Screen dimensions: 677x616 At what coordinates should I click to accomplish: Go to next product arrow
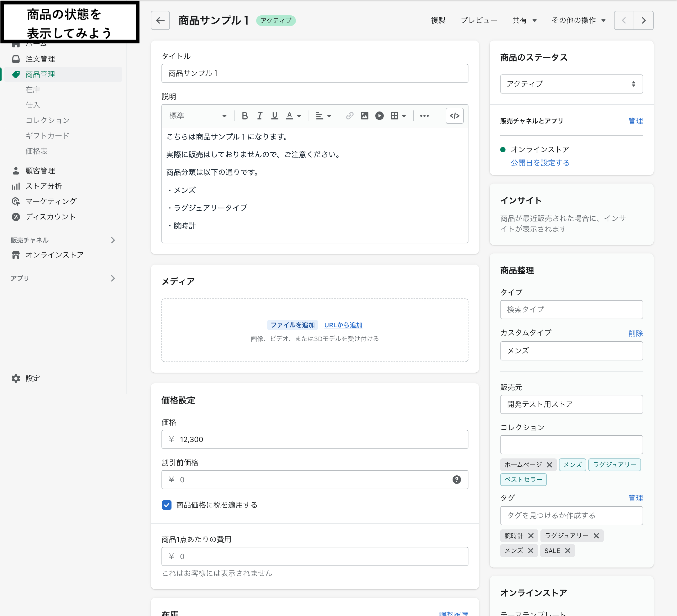pos(643,20)
